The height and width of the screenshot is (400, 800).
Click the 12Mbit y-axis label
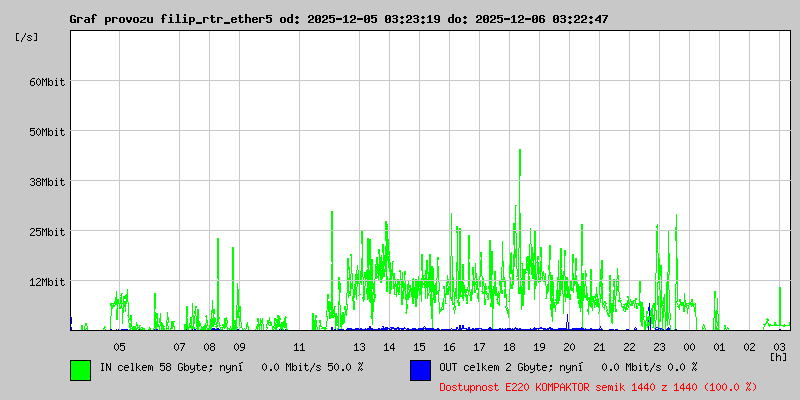point(47,281)
